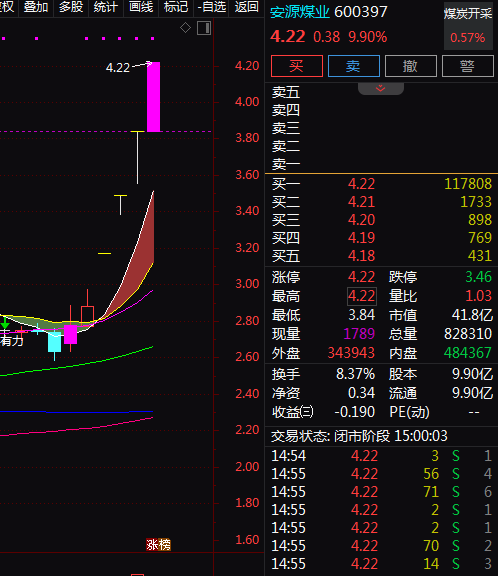This screenshot has height=576, width=498.
Task: Select the tick row with volume 70
Action: pos(381,546)
